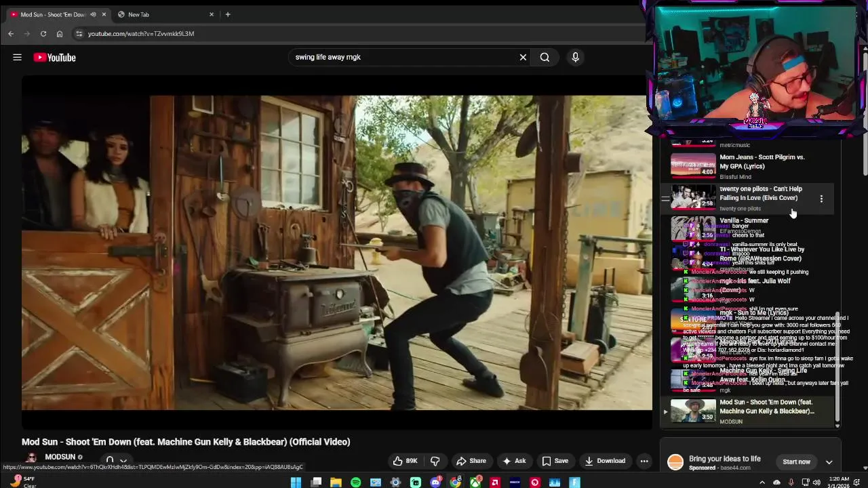Open a new browser tab with plus
This screenshot has height=488, width=868.
[x=228, y=14]
